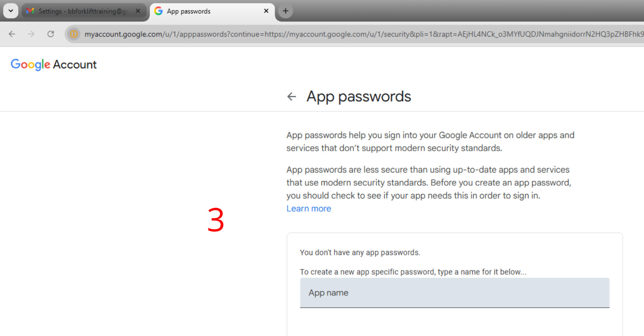Open the tab search dropdown chevron
This screenshot has height=336, width=644.
pos(11,11)
